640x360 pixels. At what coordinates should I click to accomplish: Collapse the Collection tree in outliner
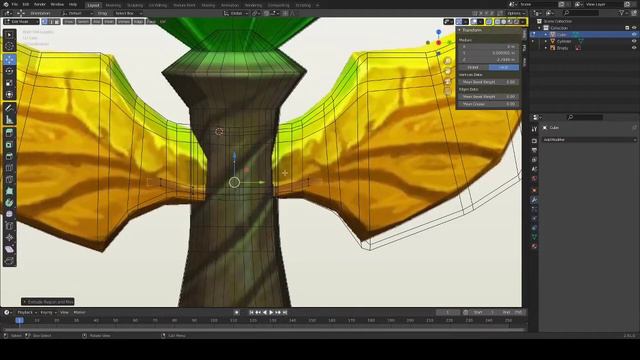tap(540, 28)
